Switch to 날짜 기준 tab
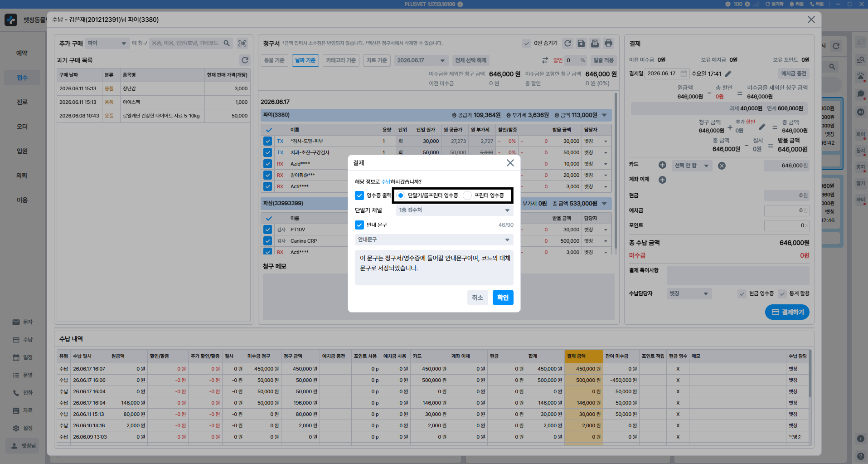The image size is (868, 464). 305,60
